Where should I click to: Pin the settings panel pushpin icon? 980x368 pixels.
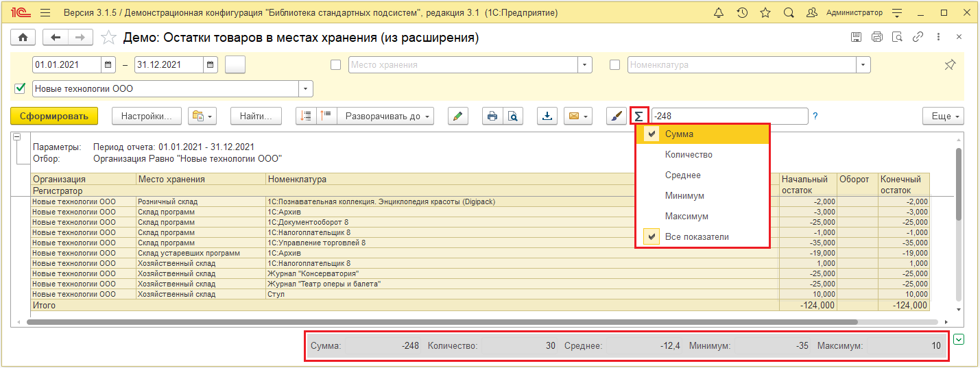pyautogui.click(x=950, y=64)
